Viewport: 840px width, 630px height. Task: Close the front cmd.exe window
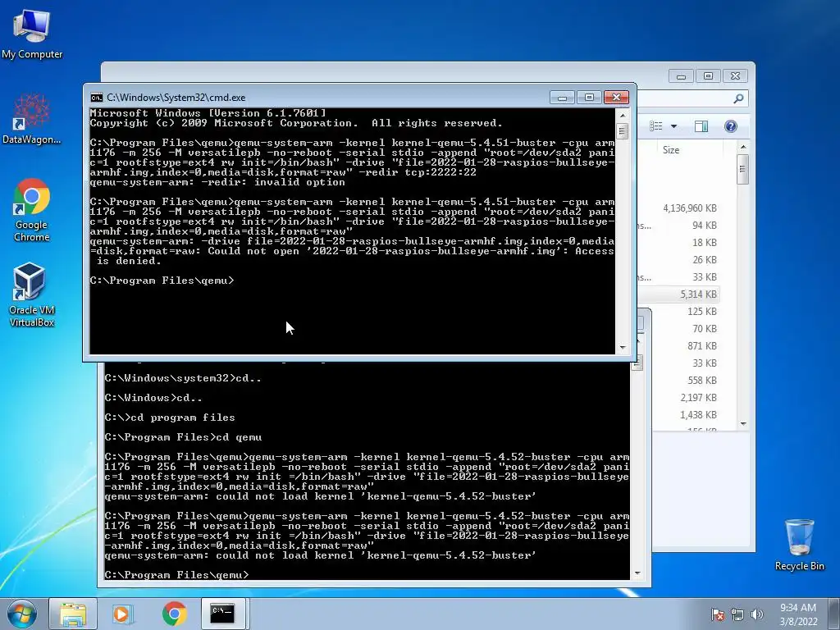pos(617,98)
